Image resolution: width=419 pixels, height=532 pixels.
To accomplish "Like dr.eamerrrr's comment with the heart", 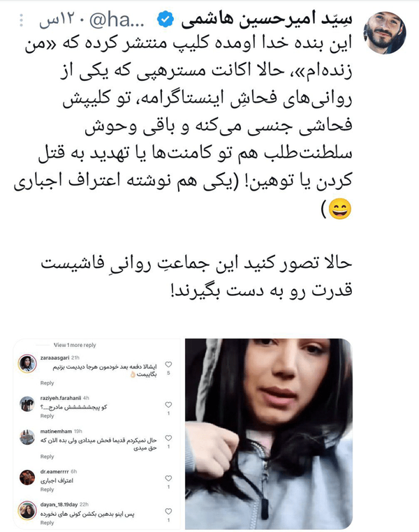I will [168, 478].
